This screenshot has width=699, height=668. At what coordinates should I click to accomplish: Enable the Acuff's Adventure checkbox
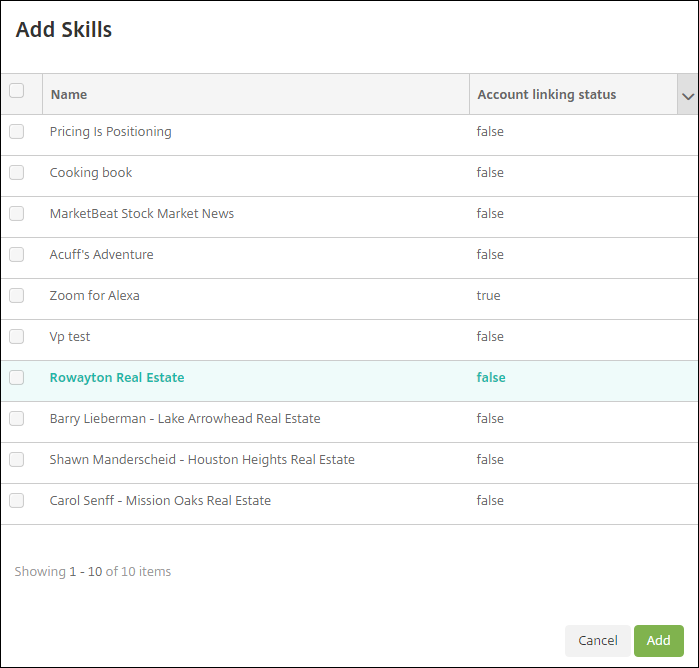[16, 254]
